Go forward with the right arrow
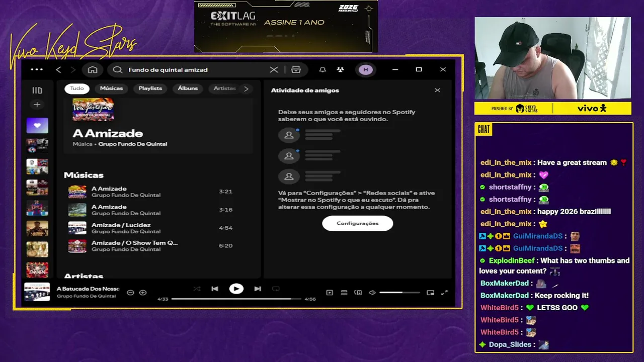The width and height of the screenshot is (644, 362). (x=73, y=70)
